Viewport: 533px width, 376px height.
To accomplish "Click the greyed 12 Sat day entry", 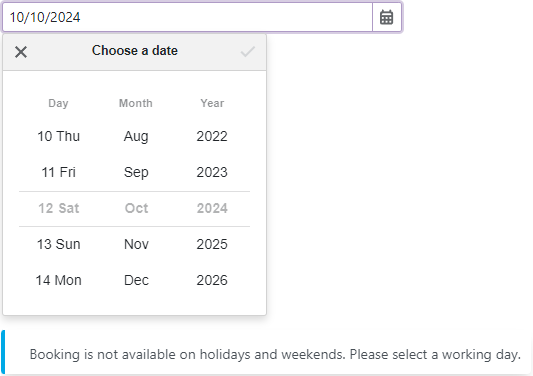I will point(58,208).
